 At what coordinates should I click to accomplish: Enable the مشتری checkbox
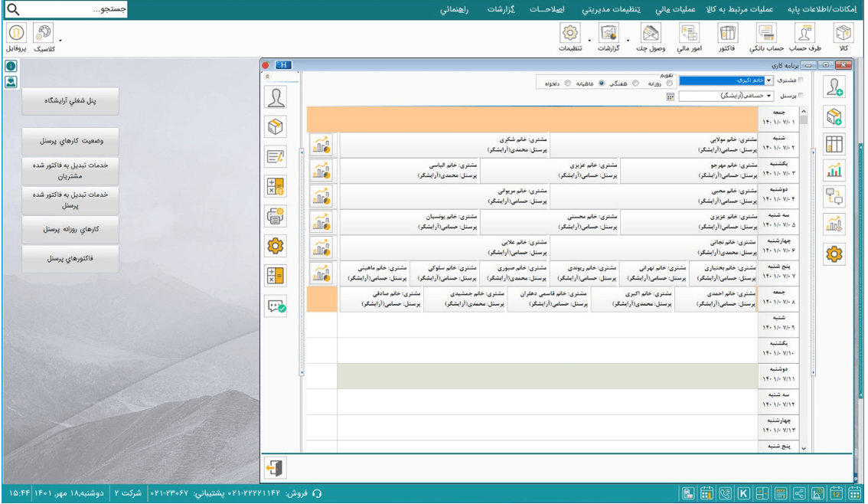click(x=801, y=80)
